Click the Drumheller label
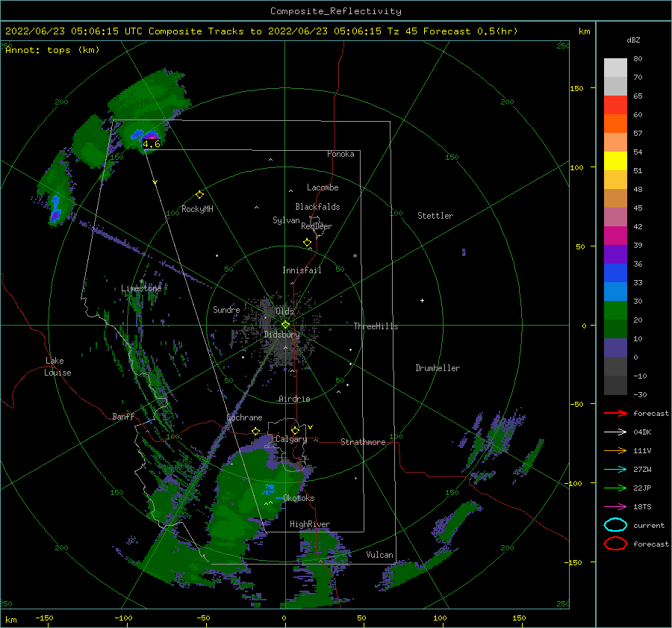The width and height of the screenshot is (672, 628). (x=438, y=368)
